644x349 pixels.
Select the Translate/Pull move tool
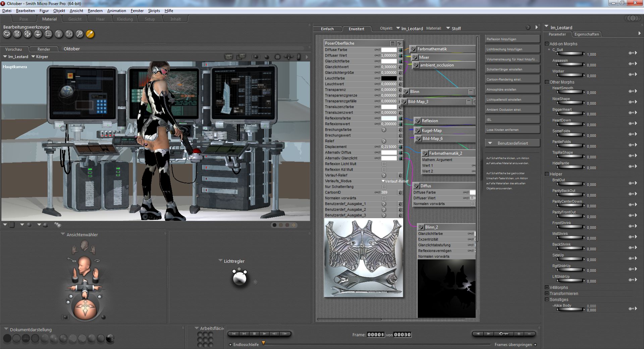[28, 34]
